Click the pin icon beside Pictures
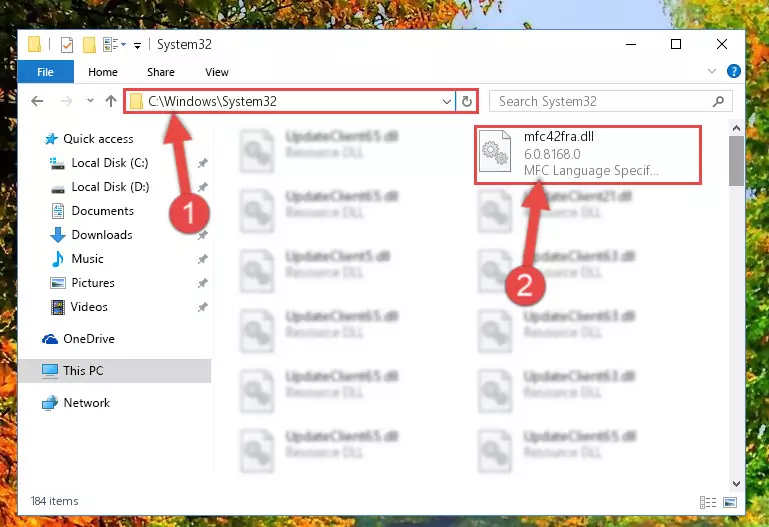This screenshot has width=769, height=527. [203, 283]
